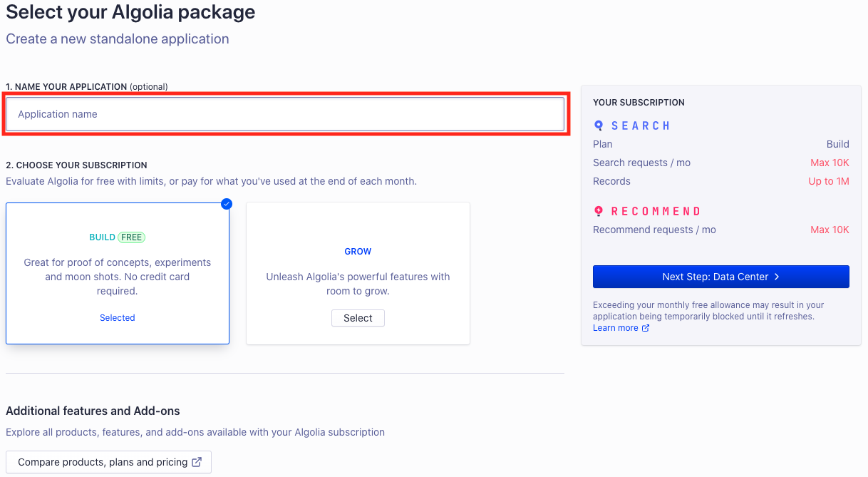Click the Additional features and Add-ons heading
868x477 pixels.
pos(93,411)
